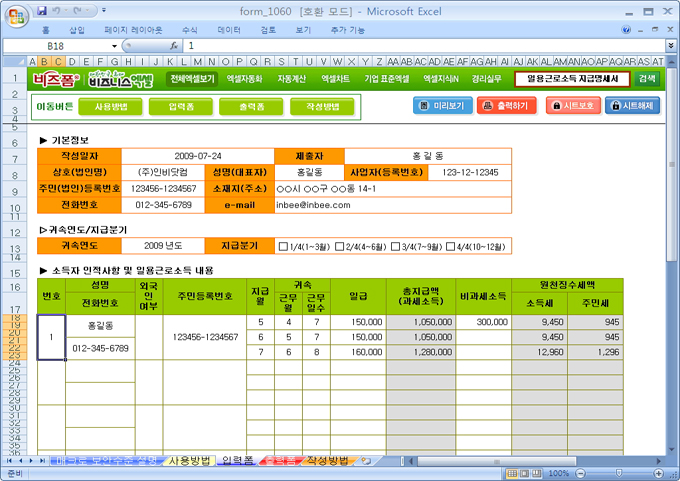Open the 페이지 레이아웃 ribbon tab
This screenshot has height=481, width=680.
[130, 31]
